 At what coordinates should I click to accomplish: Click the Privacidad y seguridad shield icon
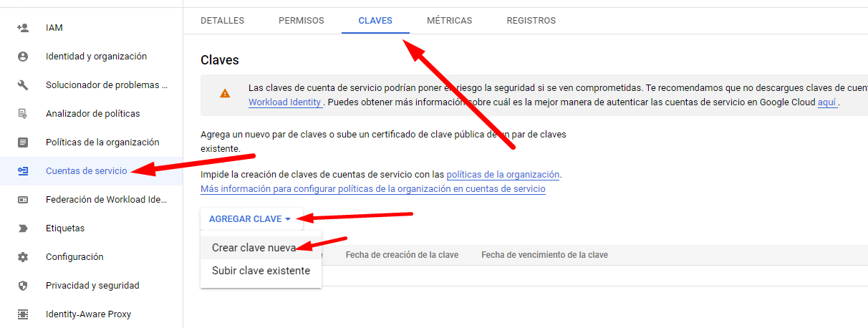coord(23,286)
